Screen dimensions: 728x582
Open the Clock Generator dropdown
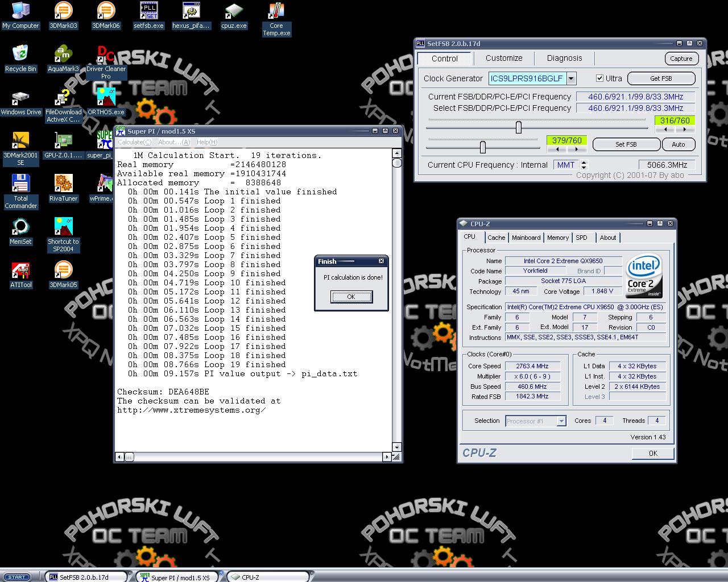point(572,78)
